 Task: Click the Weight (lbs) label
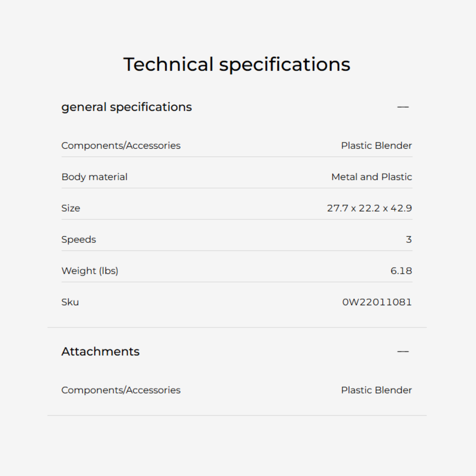point(90,271)
